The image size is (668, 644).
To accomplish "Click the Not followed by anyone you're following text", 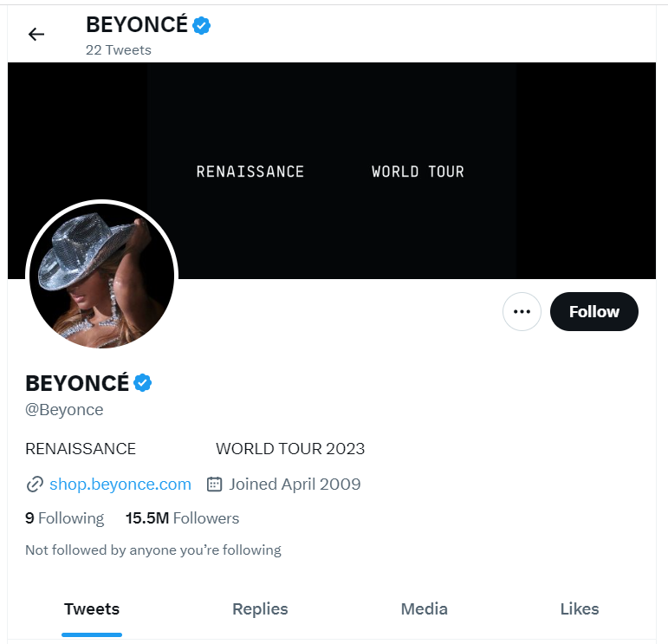I will [x=153, y=550].
